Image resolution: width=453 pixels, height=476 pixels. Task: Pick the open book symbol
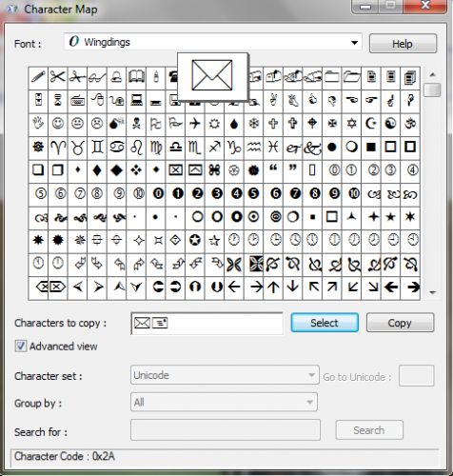pyautogui.click(x=136, y=77)
